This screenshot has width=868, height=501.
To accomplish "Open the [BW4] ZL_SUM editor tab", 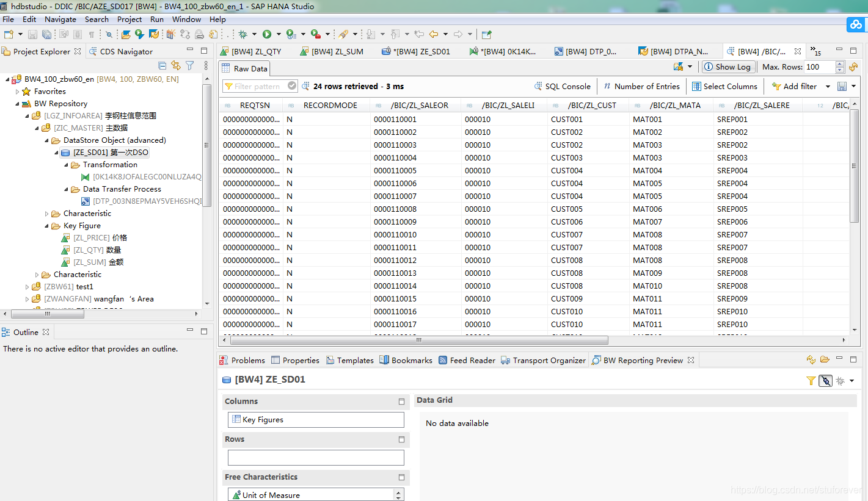I will coord(332,51).
